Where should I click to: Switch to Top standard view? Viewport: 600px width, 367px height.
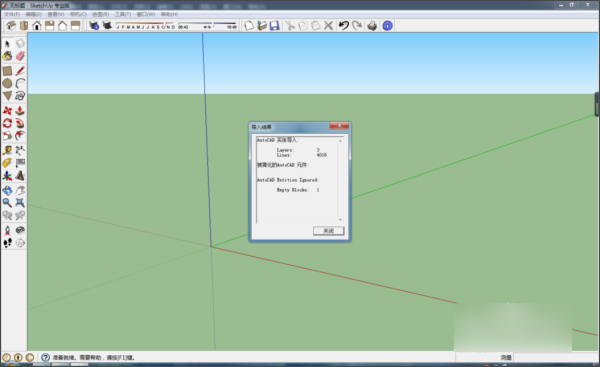(24, 26)
